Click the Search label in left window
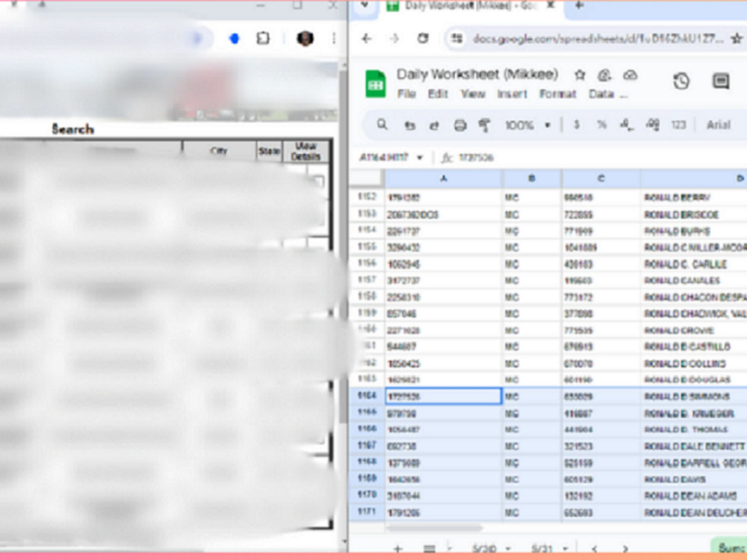This screenshot has width=747, height=560. coord(72,129)
